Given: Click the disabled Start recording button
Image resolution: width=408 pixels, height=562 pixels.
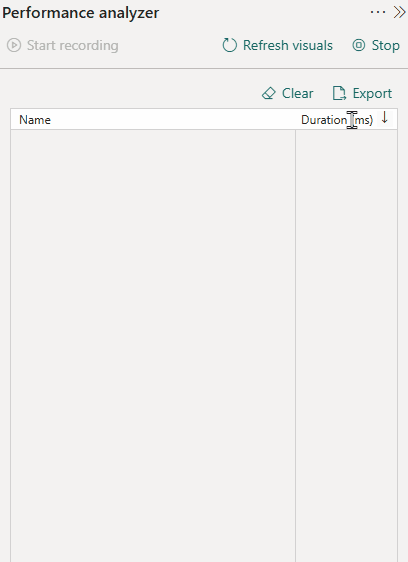Looking at the screenshot, I should coord(62,46).
